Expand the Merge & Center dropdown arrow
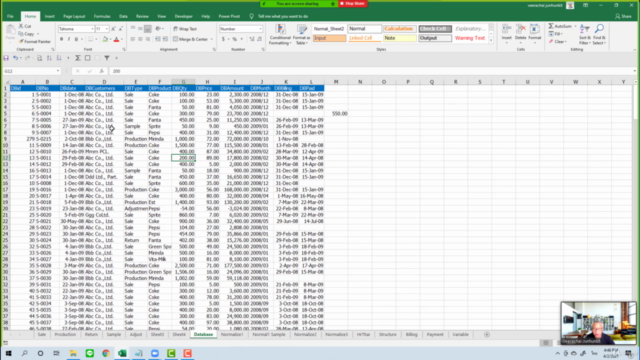 pos(211,39)
